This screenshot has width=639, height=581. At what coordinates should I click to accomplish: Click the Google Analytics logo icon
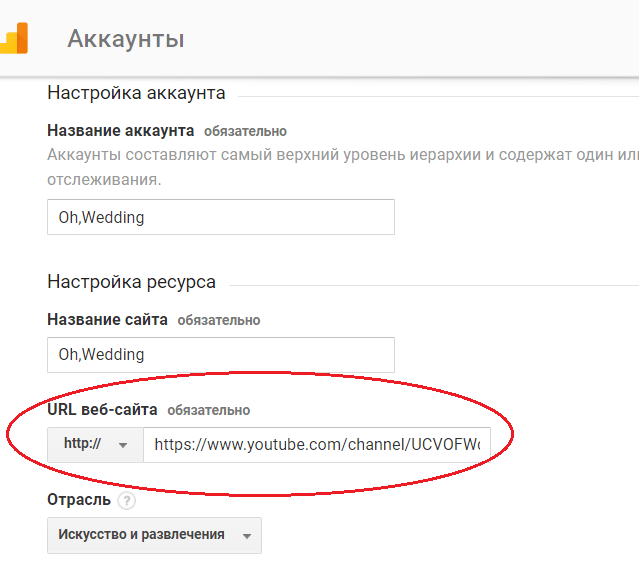tap(14, 38)
